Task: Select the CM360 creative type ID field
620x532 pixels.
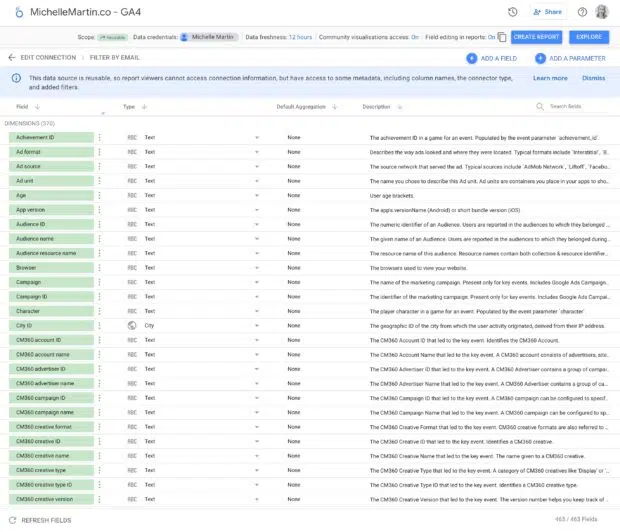Action: 51,485
